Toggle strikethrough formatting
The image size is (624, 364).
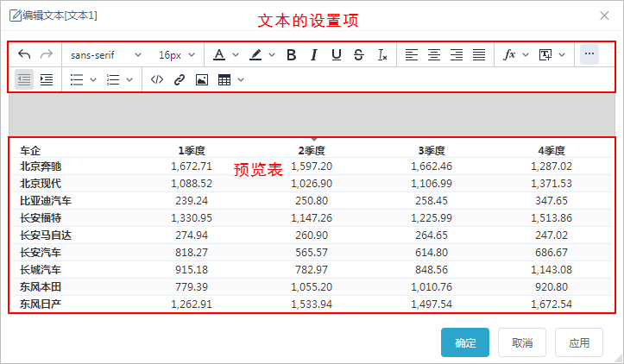(358, 54)
